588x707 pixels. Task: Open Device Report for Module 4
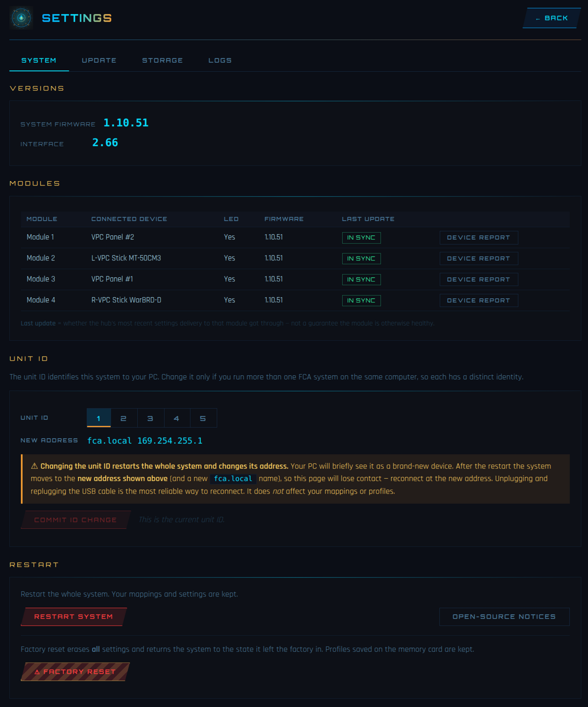479,300
